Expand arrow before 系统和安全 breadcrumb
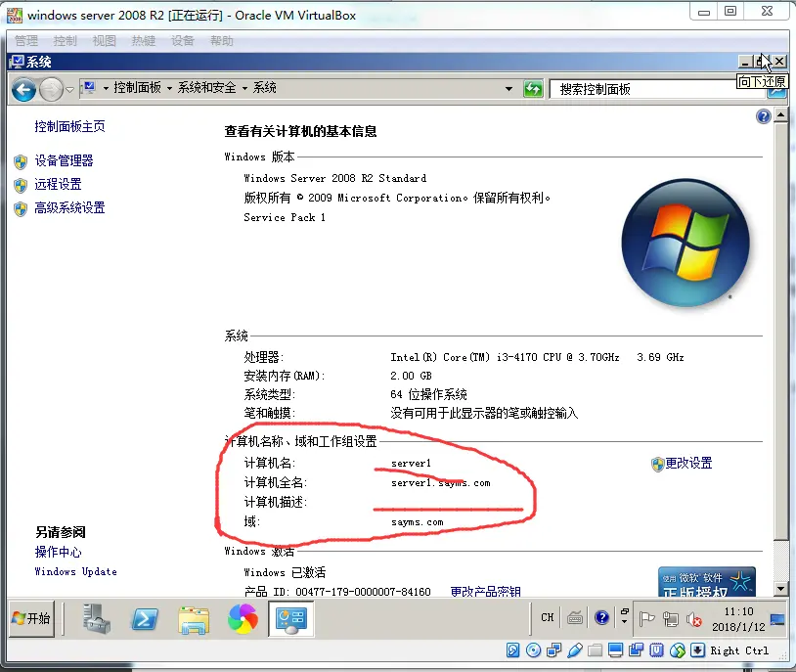The height and width of the screenshot is (672, 796). [x=169, y=88]
